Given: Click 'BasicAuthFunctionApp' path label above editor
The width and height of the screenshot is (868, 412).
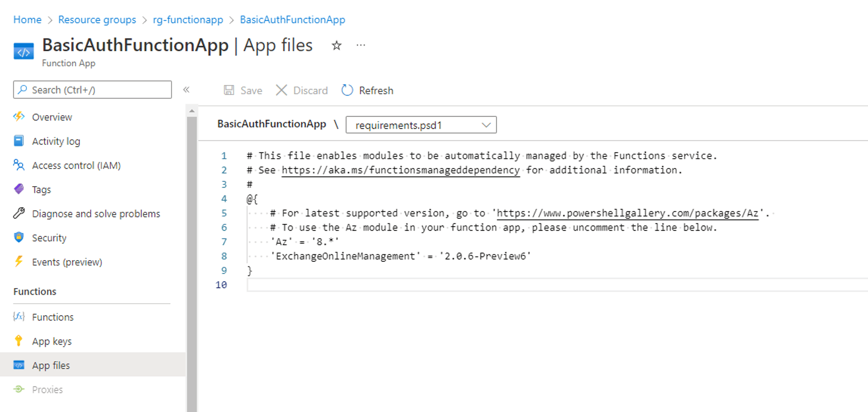Looking at the screenshot, I should pyautogui.click(x=271, y=124).
